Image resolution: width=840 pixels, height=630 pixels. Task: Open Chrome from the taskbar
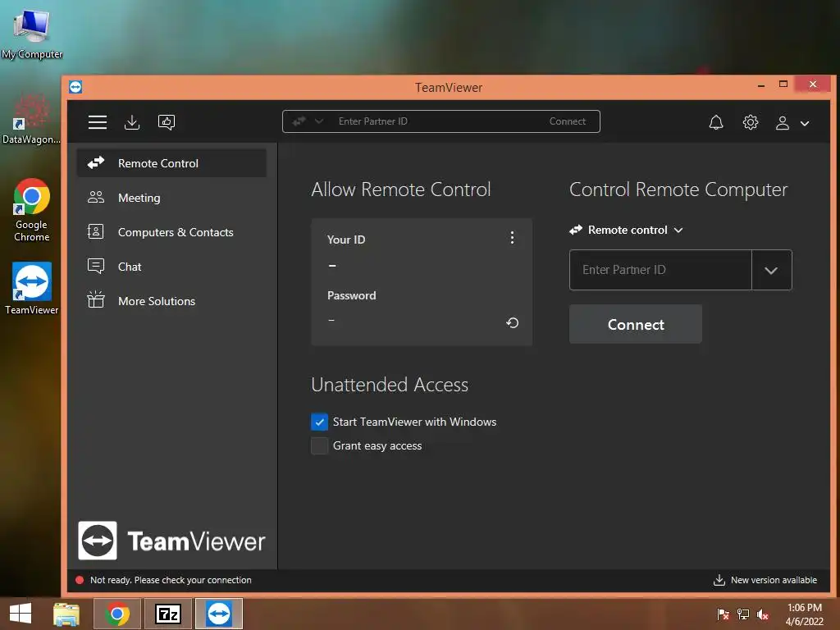point(117,614)
